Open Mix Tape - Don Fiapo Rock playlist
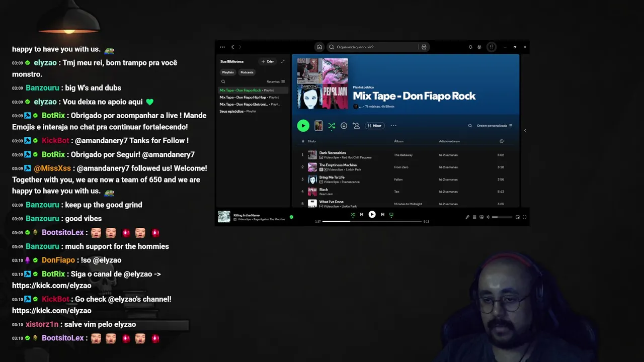 (x=253, y=90)
